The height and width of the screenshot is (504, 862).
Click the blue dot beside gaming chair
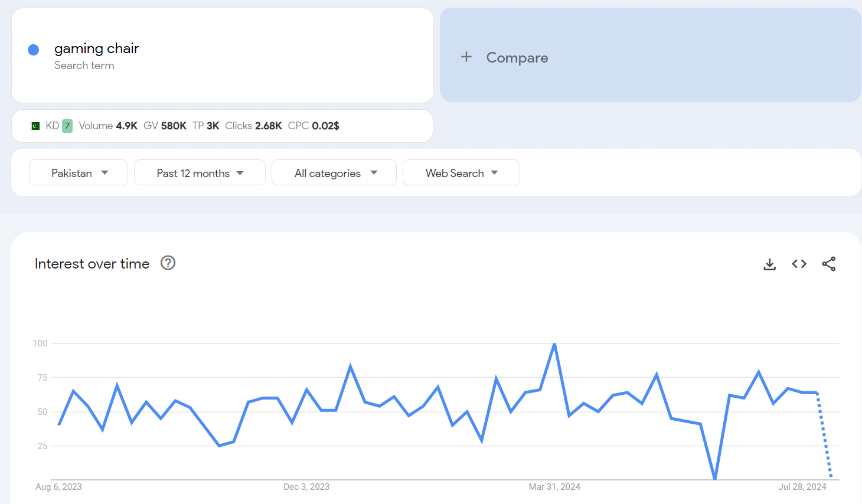(x=34, y=50)
